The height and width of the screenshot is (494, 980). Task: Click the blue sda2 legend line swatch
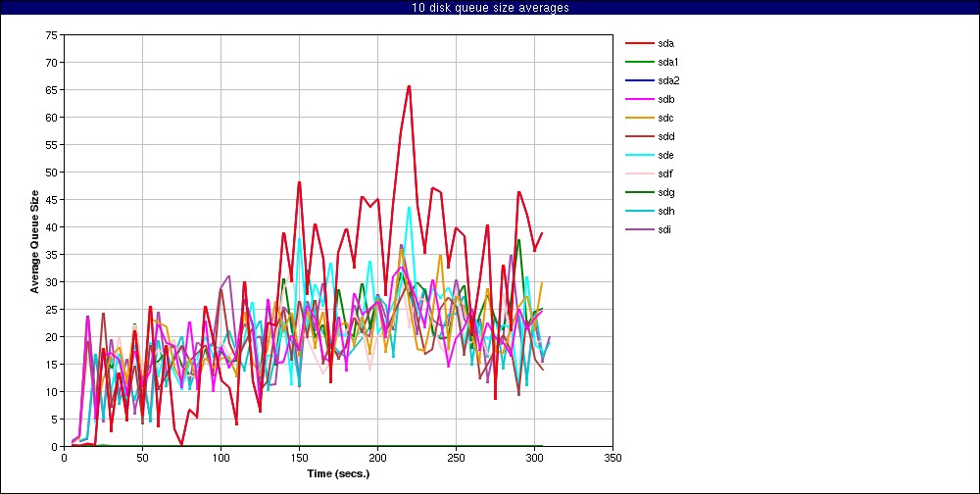coord(639,80)
